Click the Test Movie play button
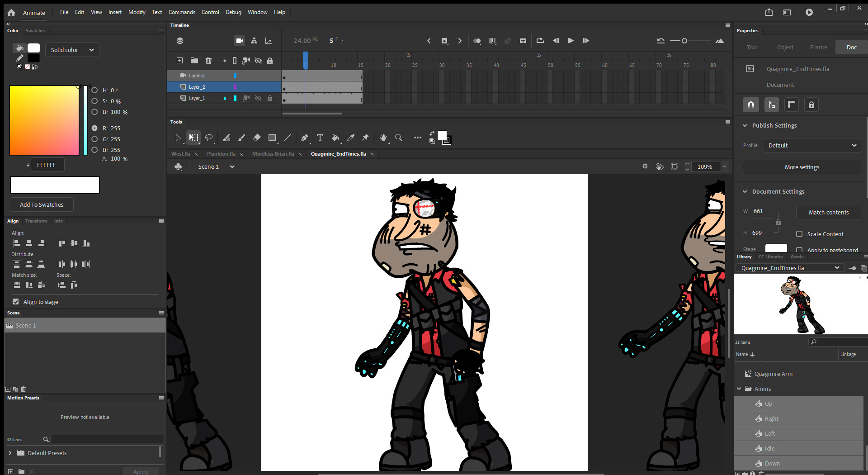This screenshot has height=475, width=868. pyautogui.click(x=809, y=12)
